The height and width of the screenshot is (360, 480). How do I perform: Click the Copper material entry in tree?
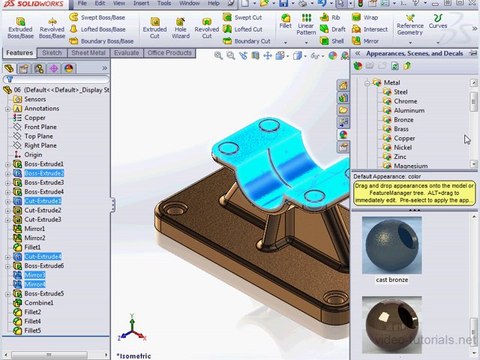pos(29,118)
